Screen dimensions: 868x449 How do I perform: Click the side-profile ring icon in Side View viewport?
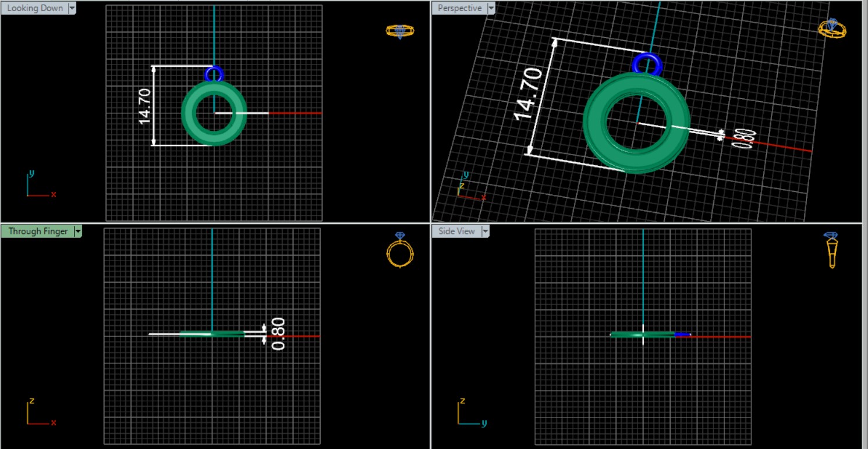pos(831,250)
